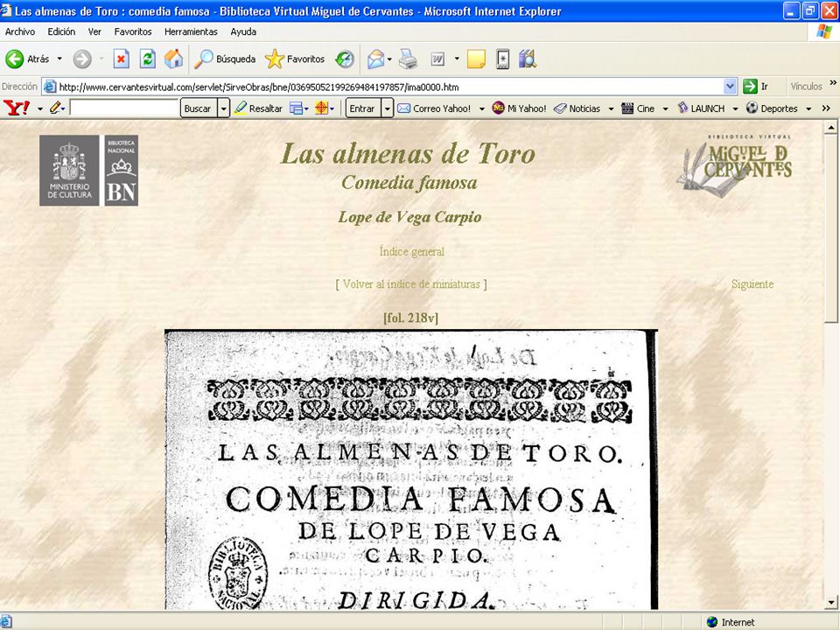Click the Yahoo toolbar window-layout icon

[x=296, y=108]
